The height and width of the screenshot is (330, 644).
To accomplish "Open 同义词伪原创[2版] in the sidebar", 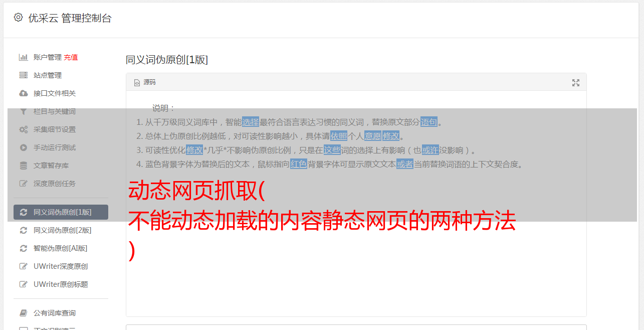I will coord(62,230).
